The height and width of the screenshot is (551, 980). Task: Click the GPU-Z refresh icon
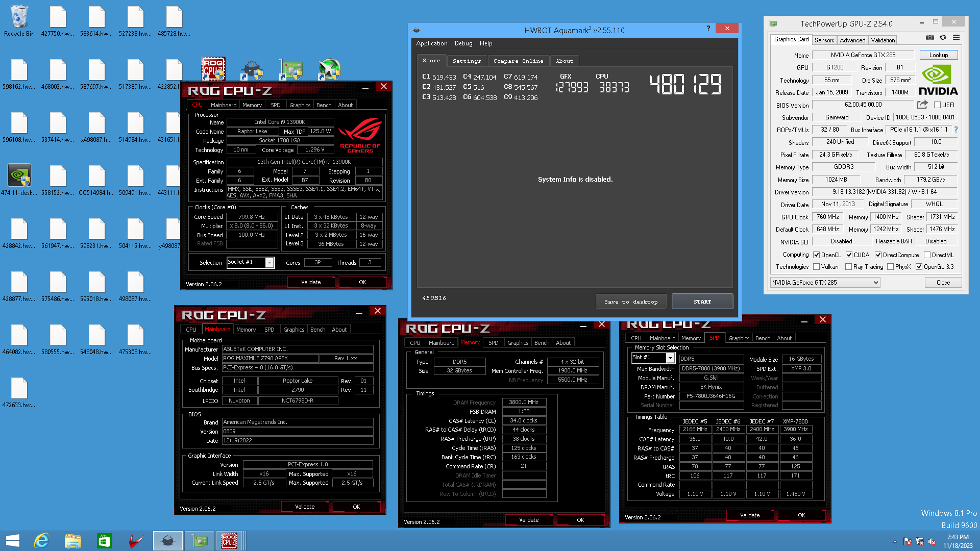tap(943, 38)
